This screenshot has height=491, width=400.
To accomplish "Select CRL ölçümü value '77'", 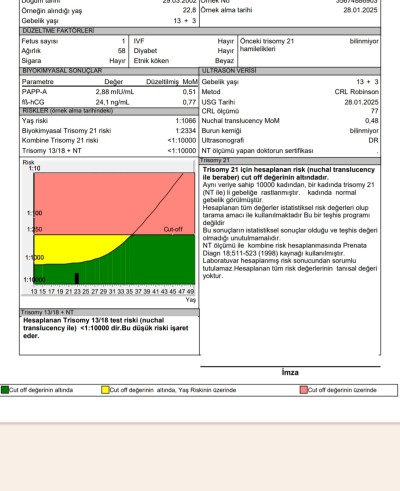I will coord(375,111).
